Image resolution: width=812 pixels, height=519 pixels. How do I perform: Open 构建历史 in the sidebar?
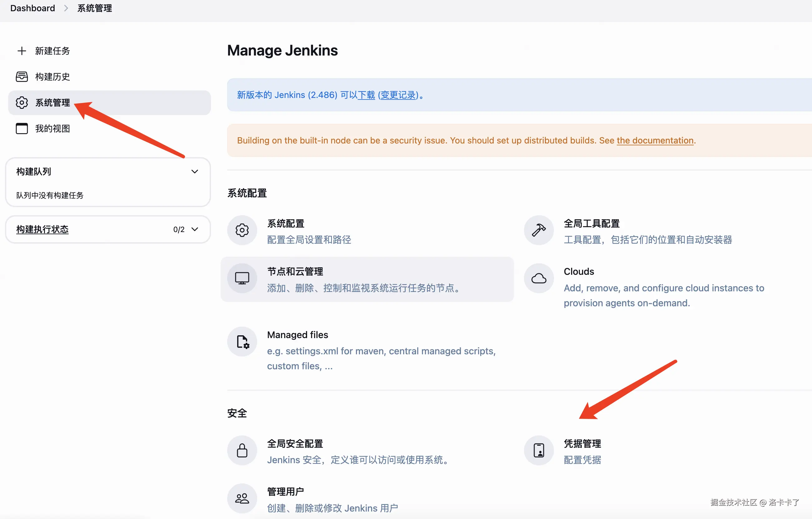click(x=52, y=77)
